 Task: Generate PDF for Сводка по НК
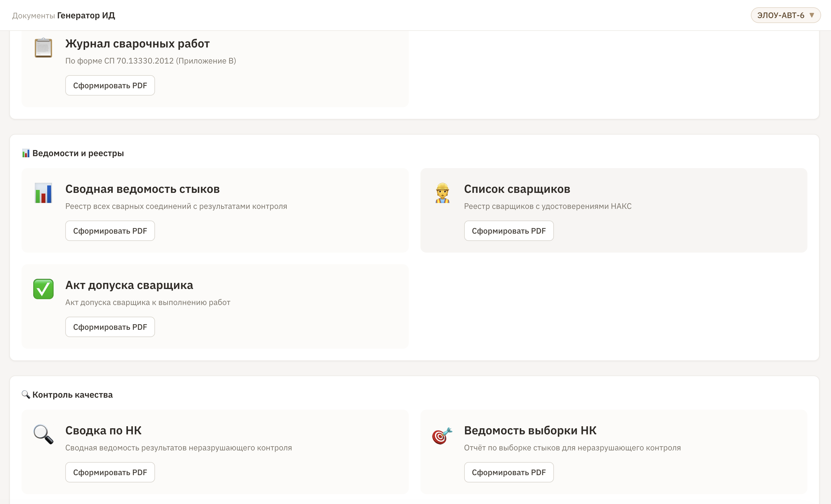coord(110,472)
